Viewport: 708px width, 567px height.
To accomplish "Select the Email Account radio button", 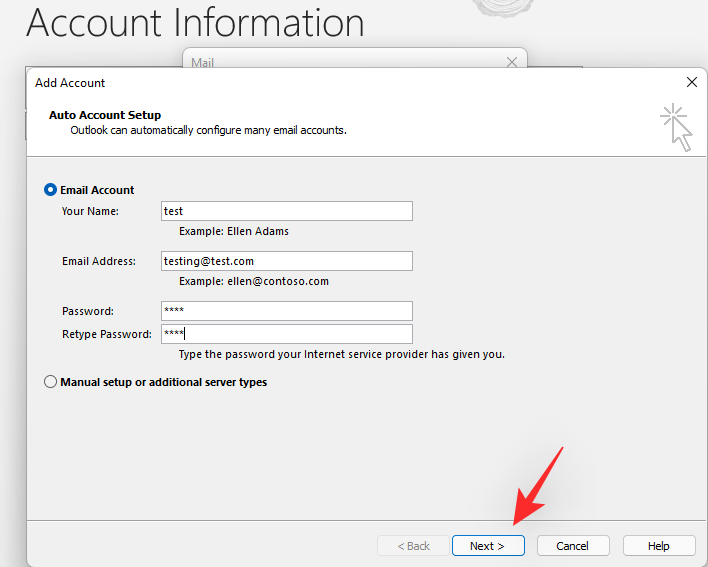I will 51,190.
